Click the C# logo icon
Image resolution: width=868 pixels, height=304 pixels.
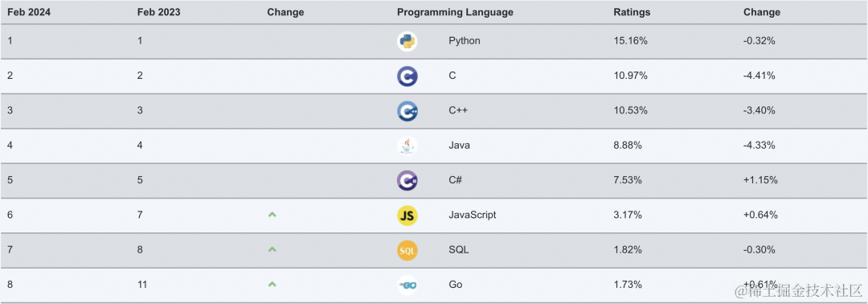click(407, 180)
